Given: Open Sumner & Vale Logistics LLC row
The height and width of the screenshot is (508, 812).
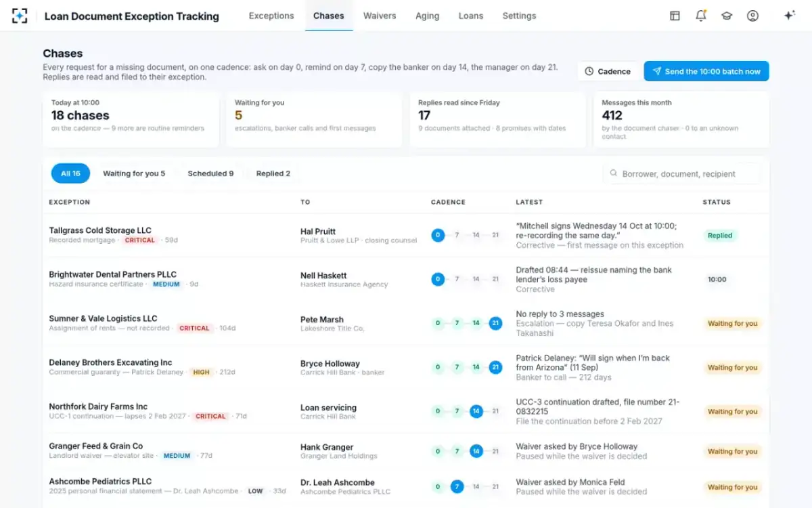Looking at the screenshot, I should [x=406, y=323].
